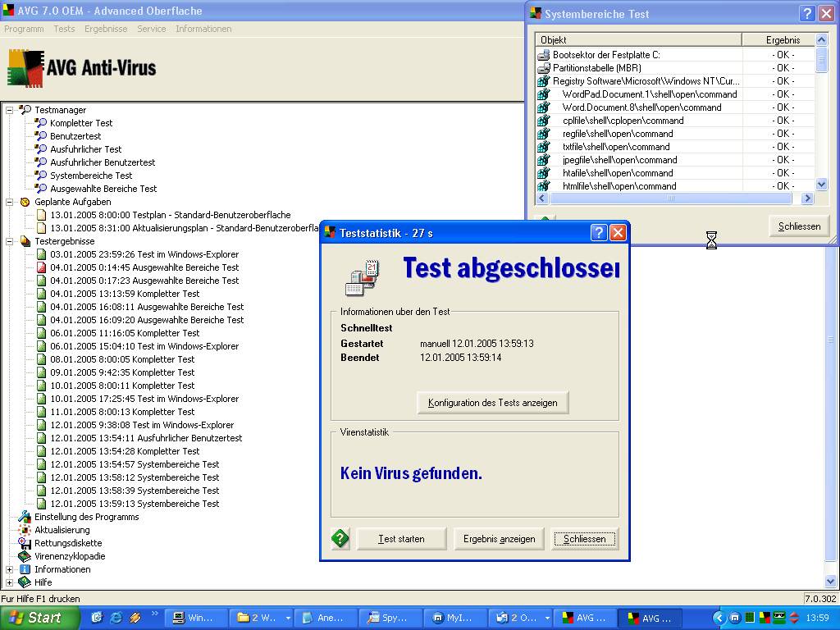
Task: Click the Test starten button
Action: click(401, 539)
